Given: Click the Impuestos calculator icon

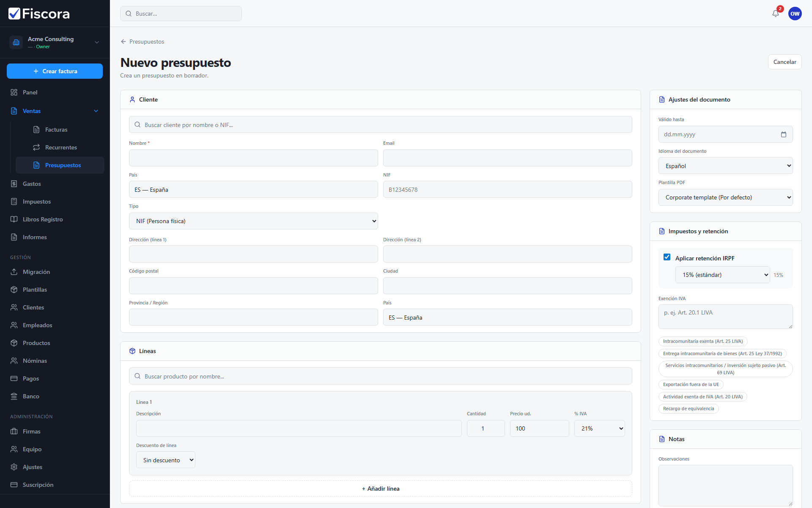Looking at the screenshot, I should coord(14,202).
